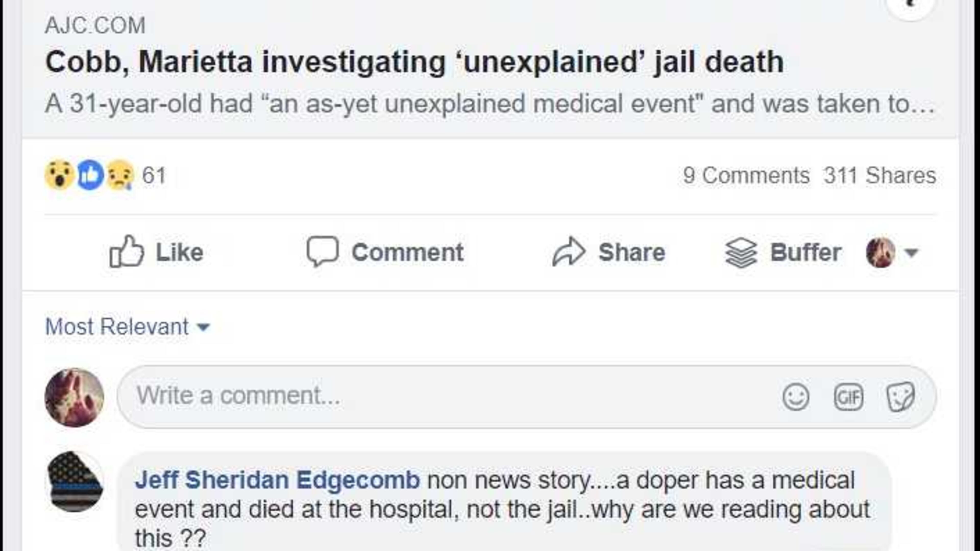Open Jeff Sheridan Edgecomb's profile name
The image size is (980, 551).
tap(277, 480)
